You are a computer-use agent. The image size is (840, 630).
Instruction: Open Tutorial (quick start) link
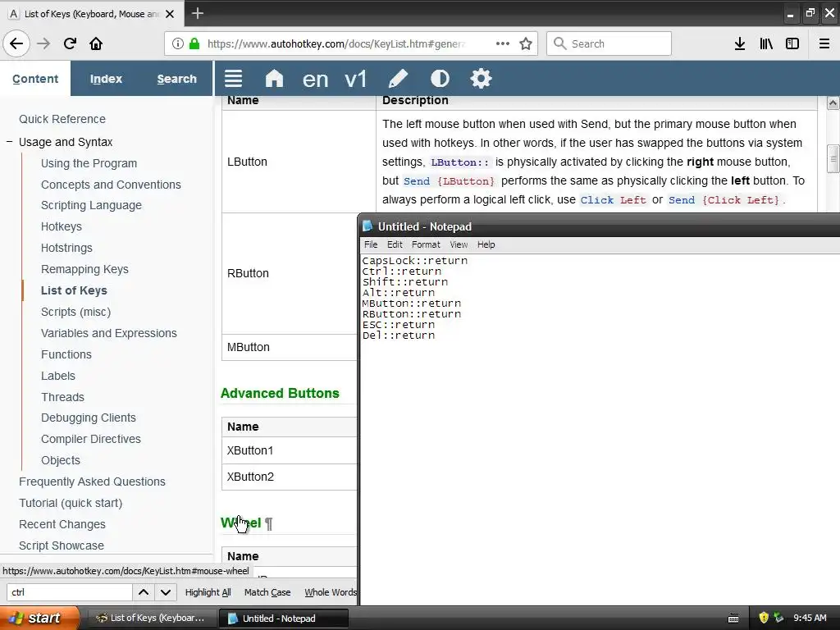[71, 503]
